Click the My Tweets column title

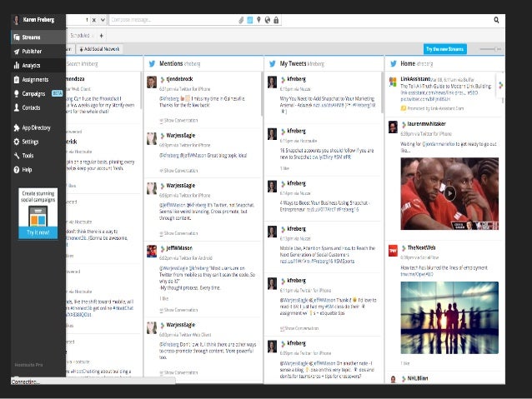click(294, 64)
